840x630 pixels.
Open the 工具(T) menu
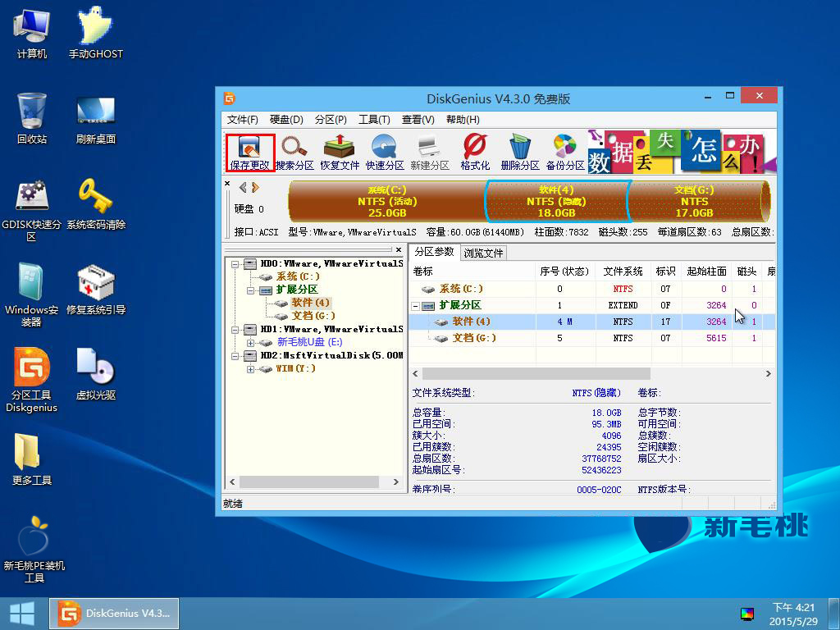click(x=374, y=120)
